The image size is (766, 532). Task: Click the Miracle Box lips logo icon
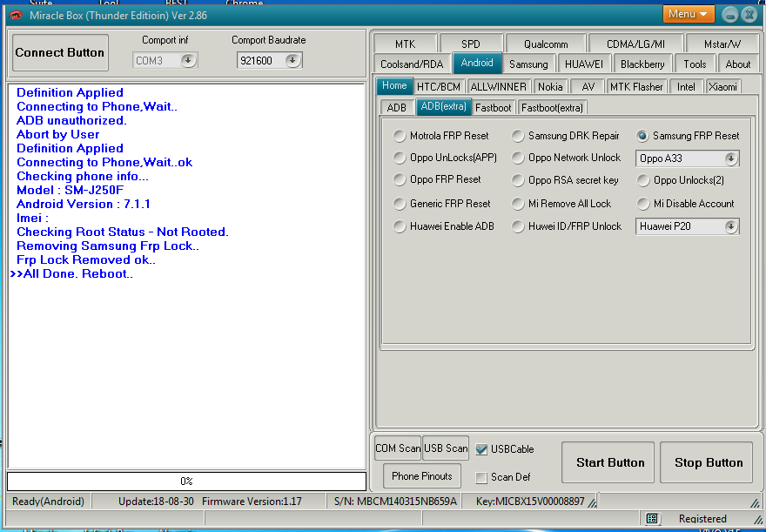(x=16, y=15)
